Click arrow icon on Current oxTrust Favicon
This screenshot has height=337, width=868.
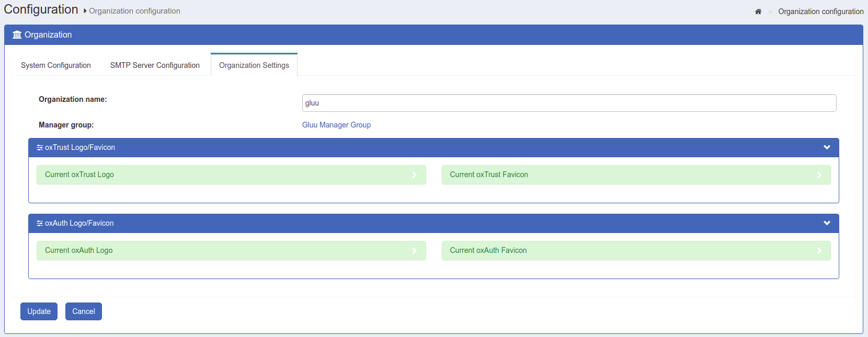[x=819, y=175]
